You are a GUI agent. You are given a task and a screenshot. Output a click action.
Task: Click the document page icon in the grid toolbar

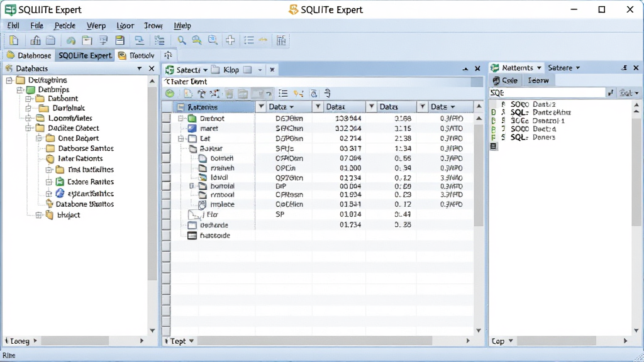188,94
